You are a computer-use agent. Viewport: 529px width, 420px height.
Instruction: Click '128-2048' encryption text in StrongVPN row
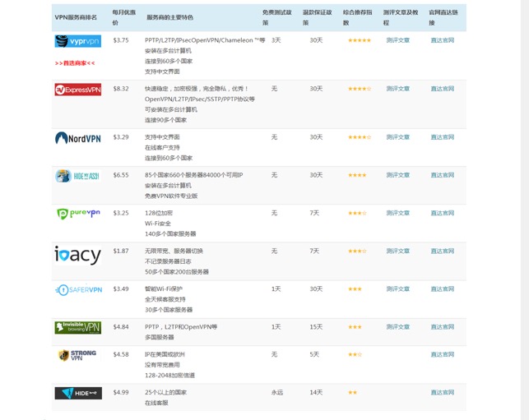coord(159,375)
